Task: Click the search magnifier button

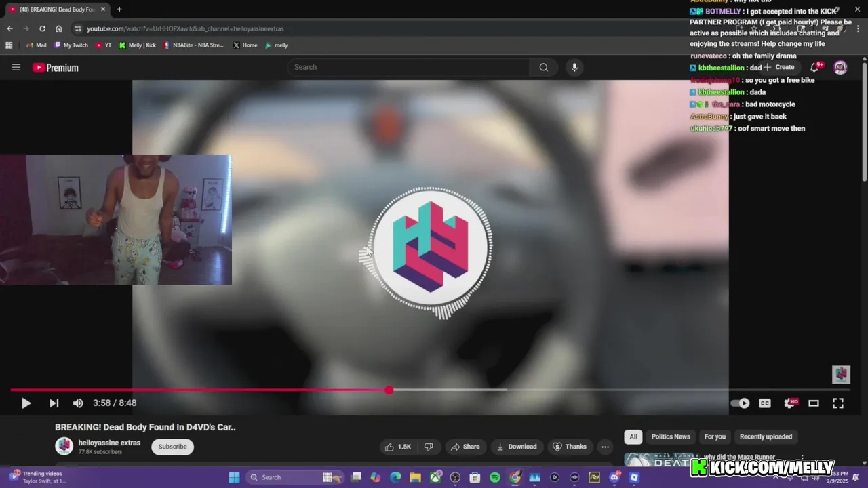Action: point(544,67)
